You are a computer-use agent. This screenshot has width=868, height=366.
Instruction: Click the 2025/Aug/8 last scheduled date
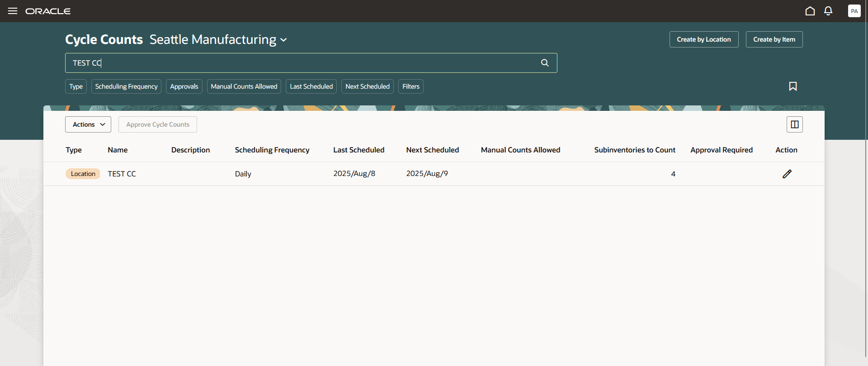[x=354, y=174]
